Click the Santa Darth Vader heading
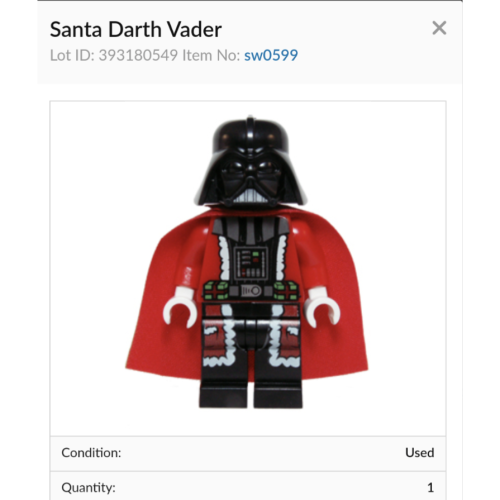 point(136,29)
